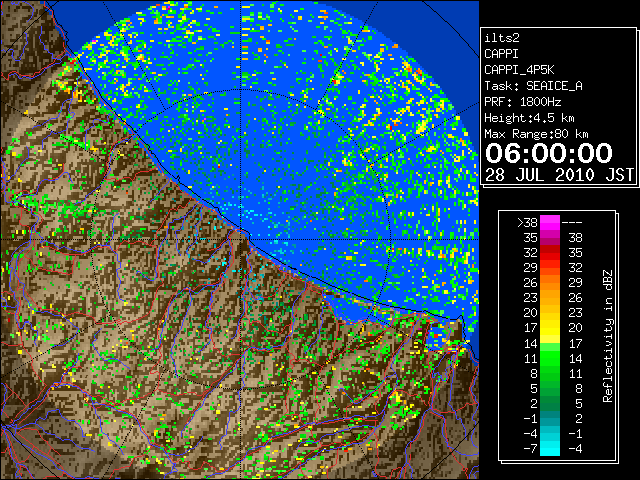Click the 06:00:00 timestamp

tap(549, 153)
